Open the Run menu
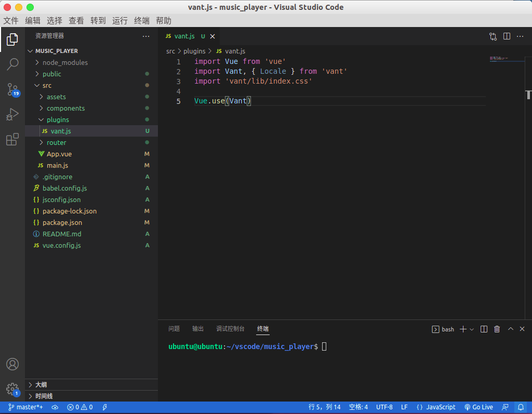 120,21
